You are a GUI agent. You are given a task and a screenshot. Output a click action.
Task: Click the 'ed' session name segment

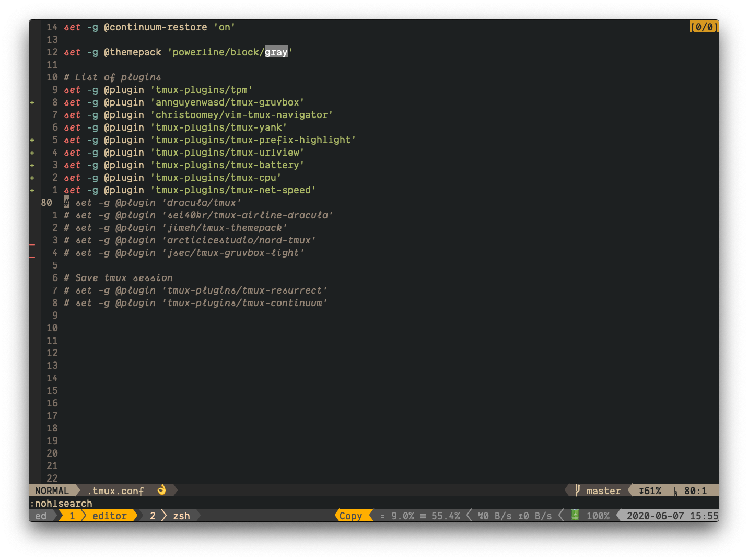tap(41, 516)
